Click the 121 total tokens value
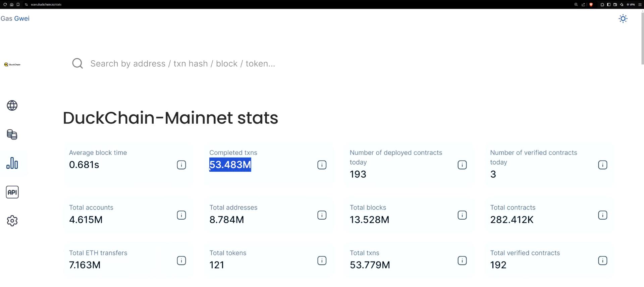Screen dimensions: 644x287 tap(217, 265)
